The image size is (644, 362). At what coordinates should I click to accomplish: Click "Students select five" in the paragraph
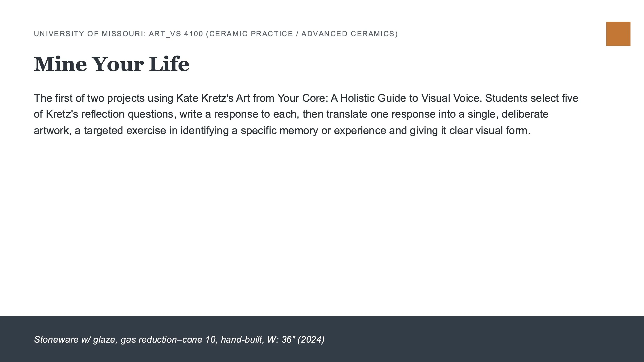point(532,98)
